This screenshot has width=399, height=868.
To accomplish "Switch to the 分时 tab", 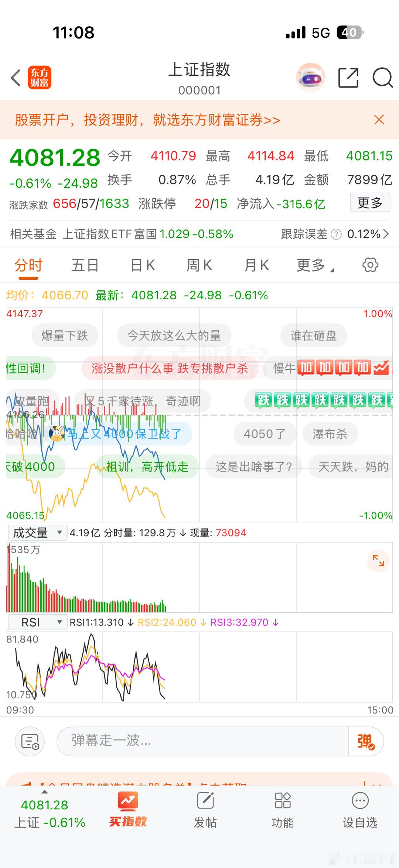I will (28, 266).
